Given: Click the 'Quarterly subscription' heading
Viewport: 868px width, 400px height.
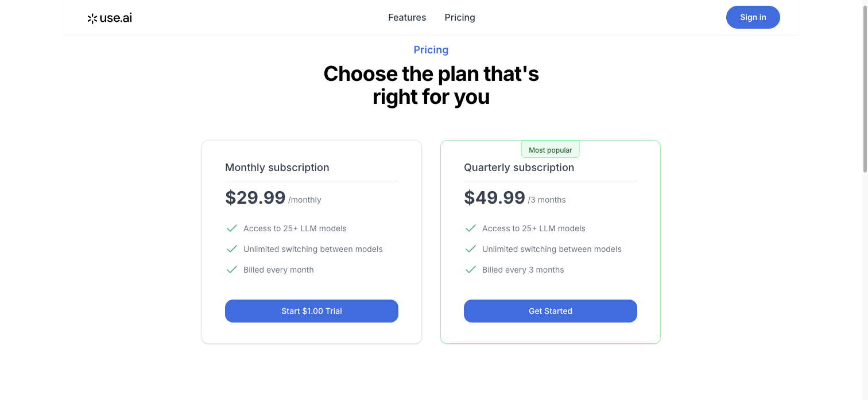Looking at the screenshot, I should tap(519, 168).
